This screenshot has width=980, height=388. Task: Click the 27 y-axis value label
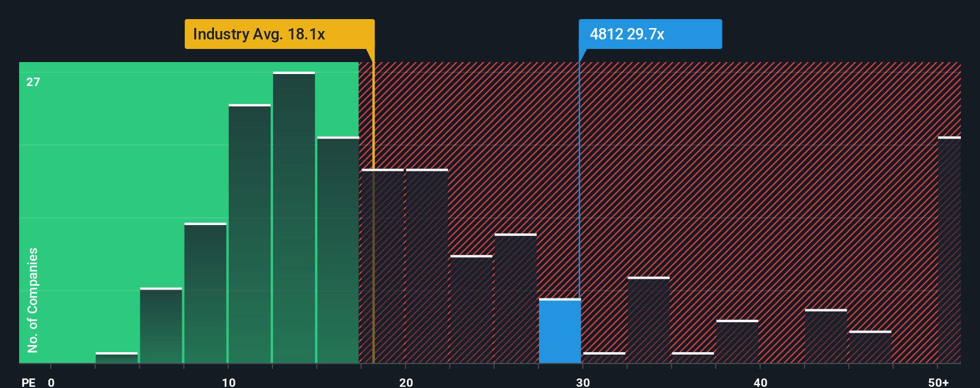pyautogui.click(x=33, y=82)
